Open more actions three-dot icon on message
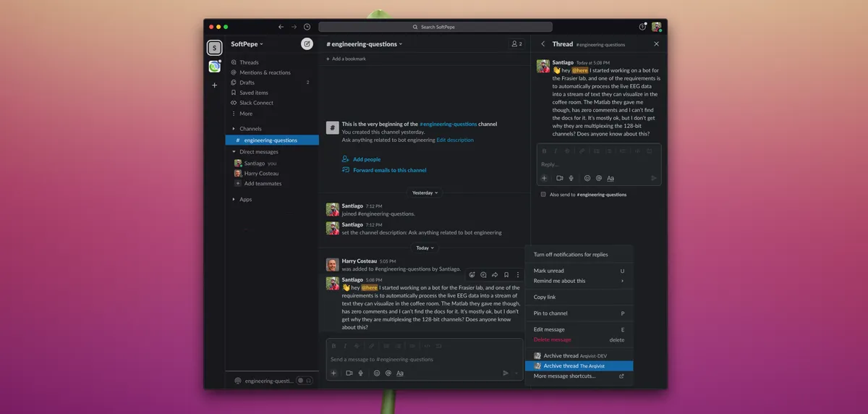Viewport: 868px width, 414px height. click(x=518, y=275)
